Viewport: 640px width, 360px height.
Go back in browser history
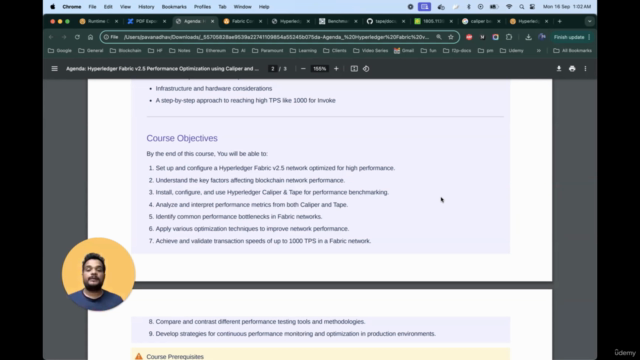51,37
